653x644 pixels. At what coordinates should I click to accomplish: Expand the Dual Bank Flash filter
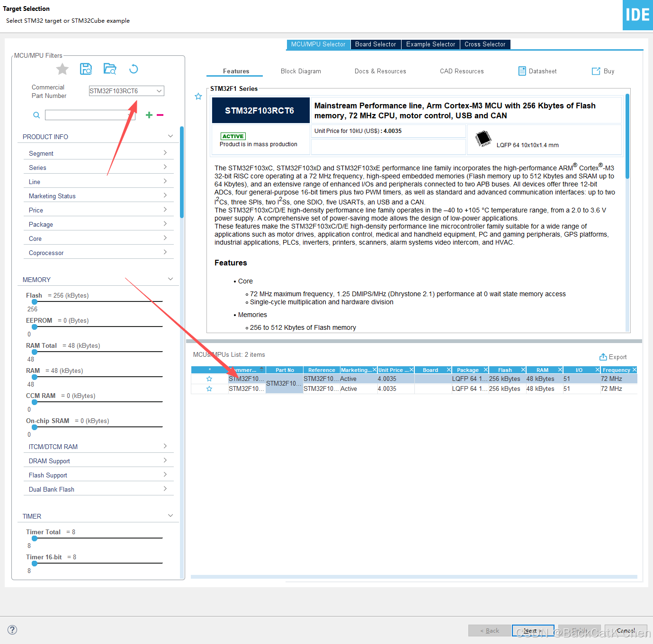coord(165,489)
